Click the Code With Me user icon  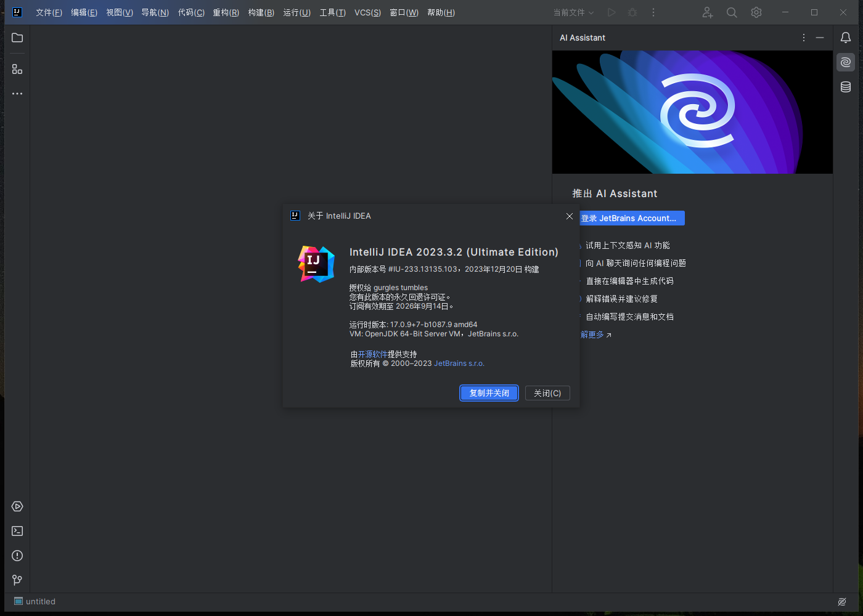[x=707, y=12]
